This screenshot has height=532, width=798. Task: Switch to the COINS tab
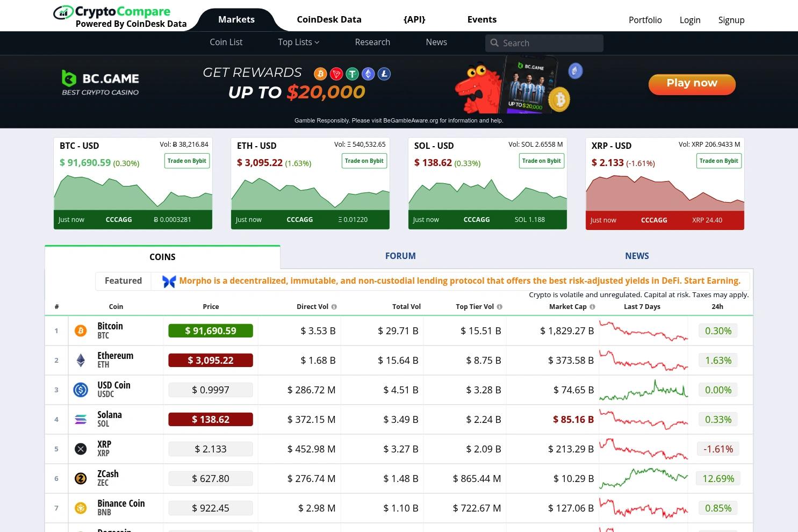(x=162, y=257)
